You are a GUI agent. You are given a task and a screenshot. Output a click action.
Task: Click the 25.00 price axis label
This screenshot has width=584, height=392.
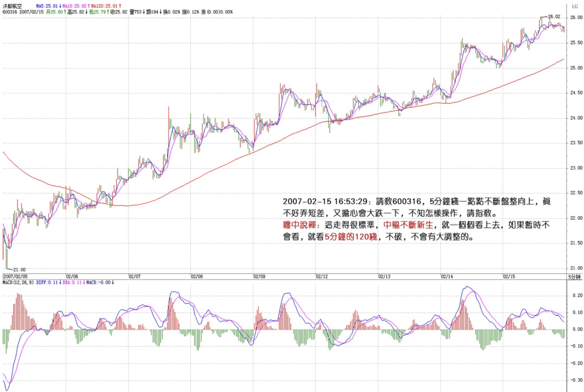pos(576,68)
